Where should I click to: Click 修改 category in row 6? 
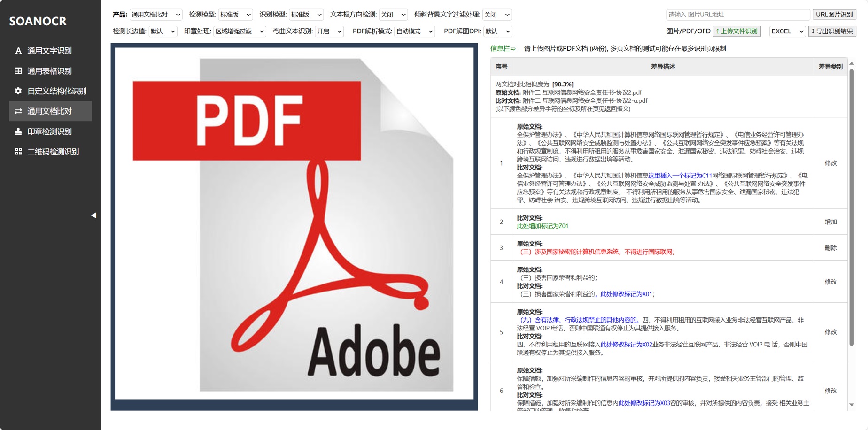830,391
